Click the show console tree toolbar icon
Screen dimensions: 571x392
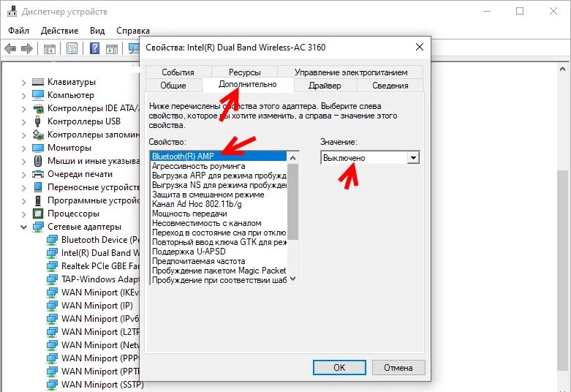pyautogui.click(x=50, y=48)
